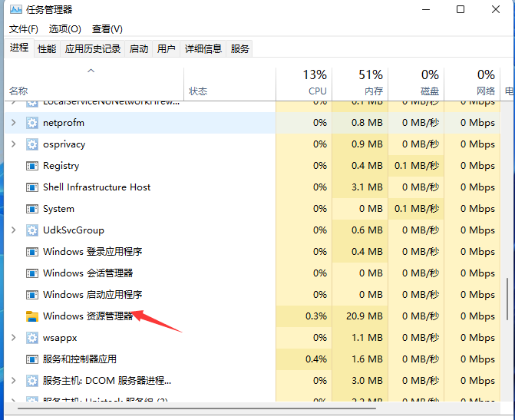Sort by the 名称 column header
The width and height of the screenshot is (515, 420).
tap(94, 84)
